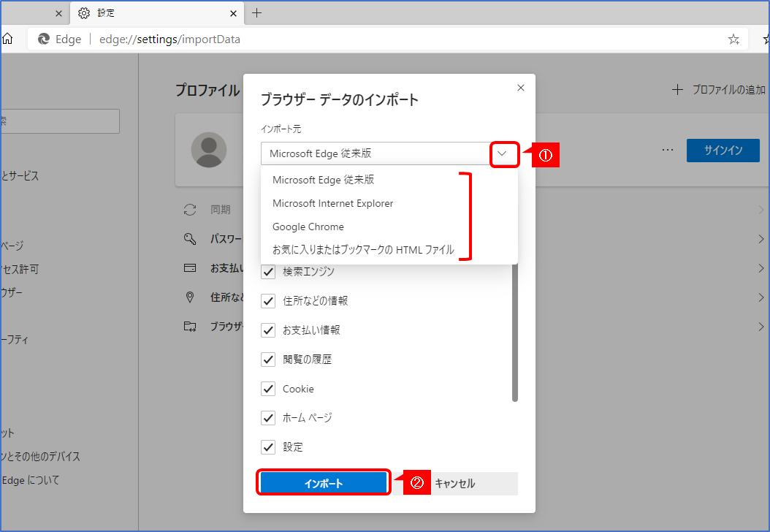Click ブラウザー データのインポート dialog title
770x532 pixels.
tap(339, 99)
